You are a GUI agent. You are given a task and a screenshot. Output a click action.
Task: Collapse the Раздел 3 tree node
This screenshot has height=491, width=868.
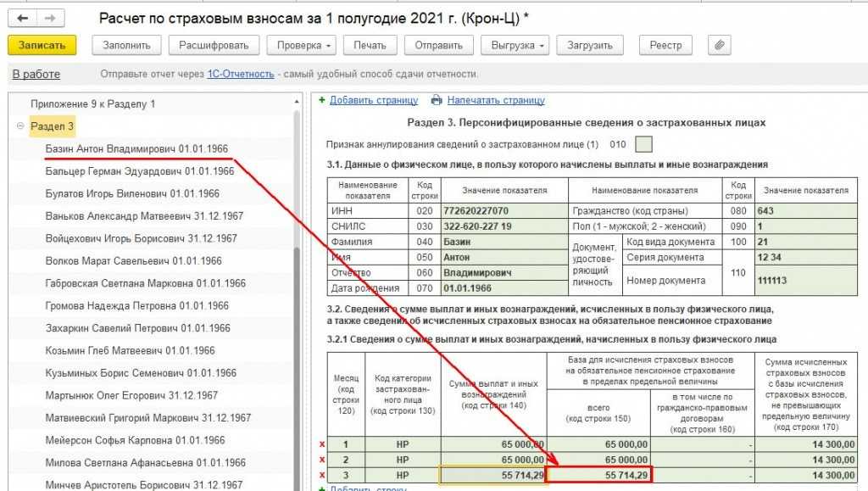(x=20, y=126)
